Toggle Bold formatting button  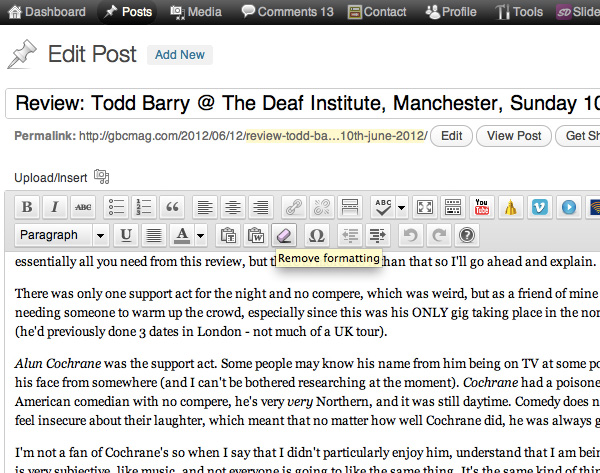pyautogui.click(x=27, y=207)
